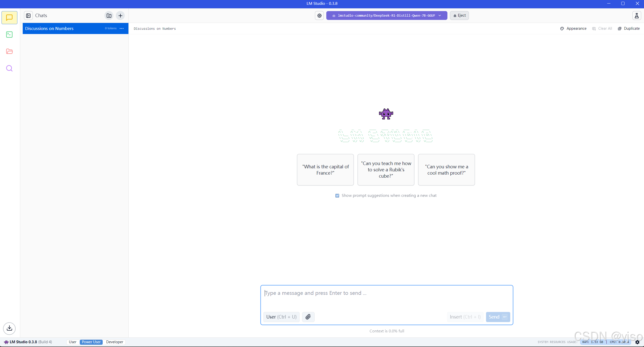Duplicate the current chat
644x347 pixels.
click(629, 28)
